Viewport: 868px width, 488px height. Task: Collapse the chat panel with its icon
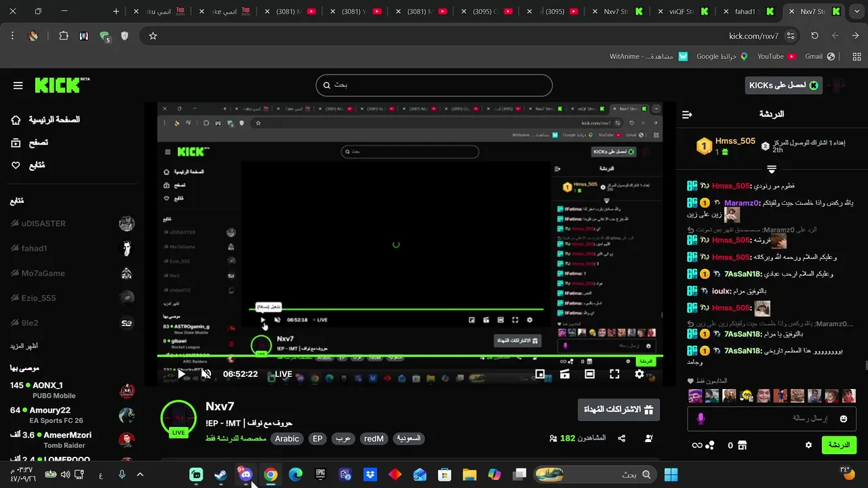point(687,115)
